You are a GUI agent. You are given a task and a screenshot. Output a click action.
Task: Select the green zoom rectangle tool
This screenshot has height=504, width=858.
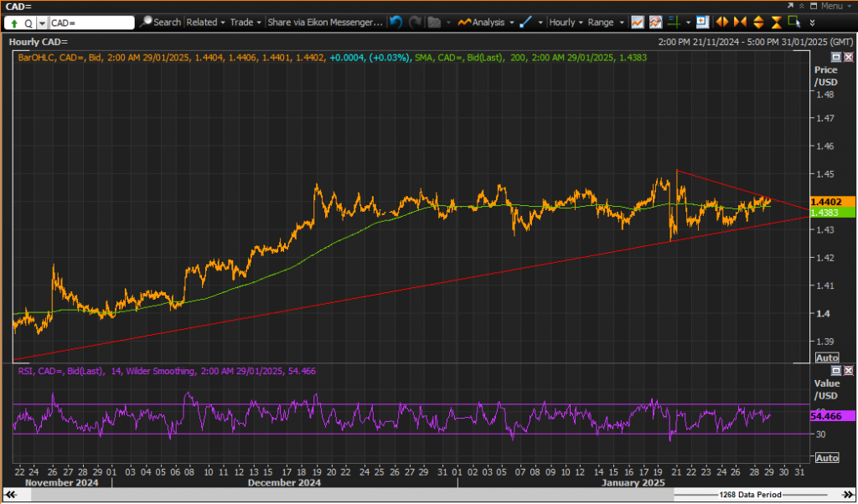click(794, 22)
